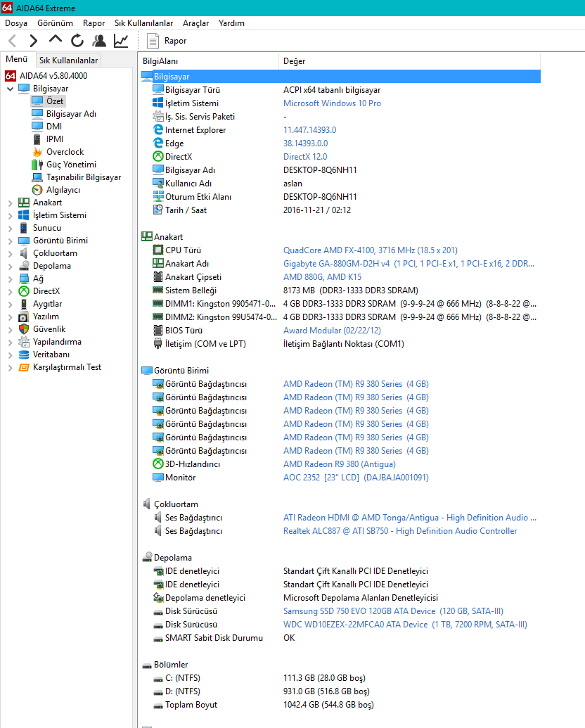Viewport: 585px width, 728px height.
Task: Open the DirectX 12.0 link
Action: tap(305, 156)
